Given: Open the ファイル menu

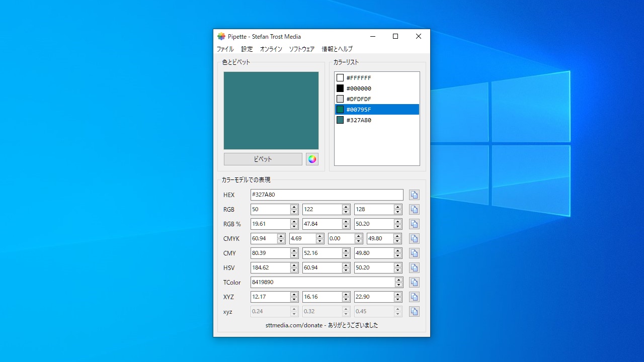Looking at the screenshot, I should [x=225, y=49].
